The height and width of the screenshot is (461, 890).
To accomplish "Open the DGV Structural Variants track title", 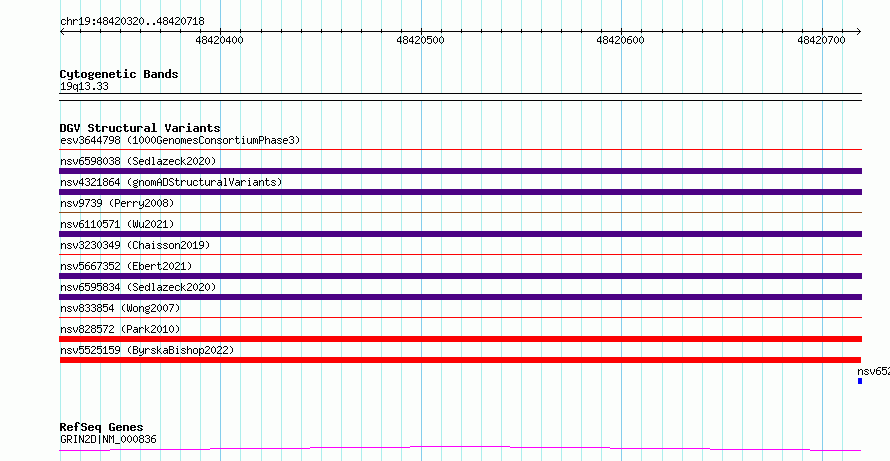I will [x=140, y=128].
